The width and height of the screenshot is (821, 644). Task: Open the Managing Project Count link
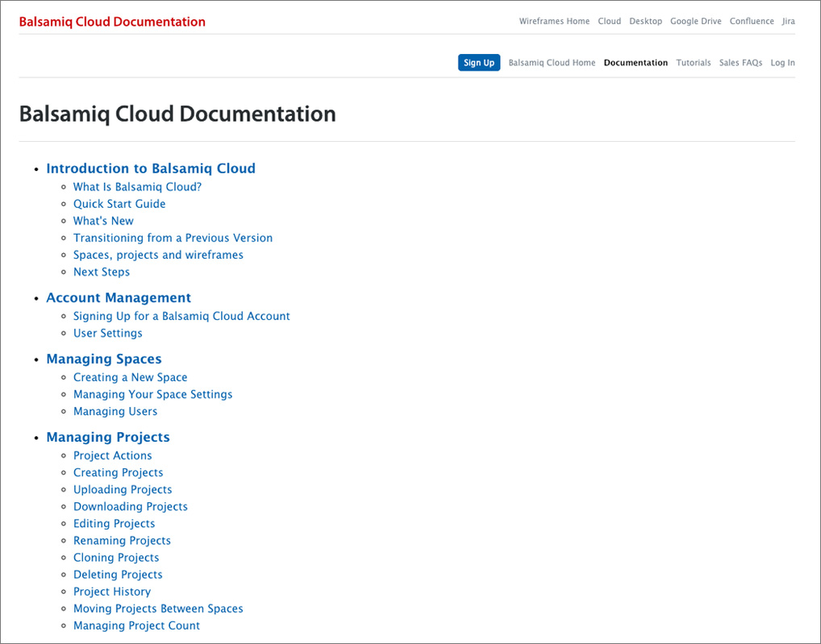(x=136, y=625)
